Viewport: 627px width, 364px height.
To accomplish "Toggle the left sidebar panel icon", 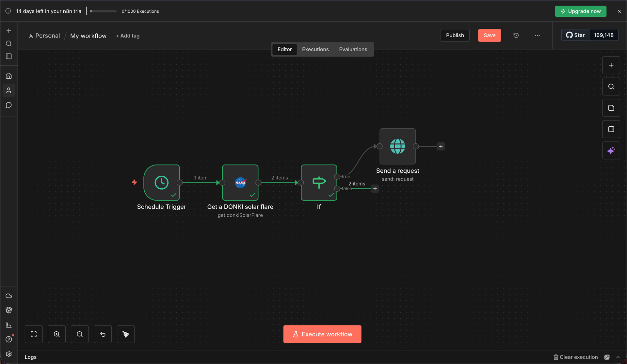I will (9, 56).
